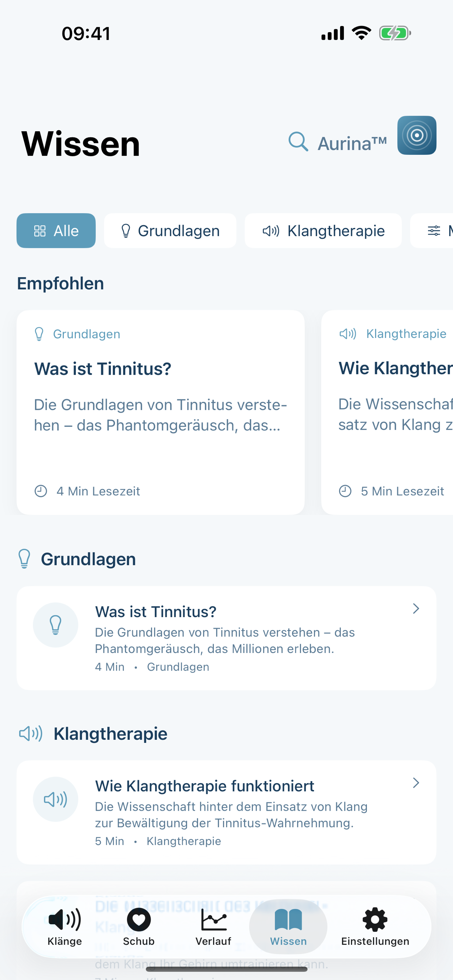Open the Schub heart icon
Screen dimensions: 453x980
[x=138, y=921]
